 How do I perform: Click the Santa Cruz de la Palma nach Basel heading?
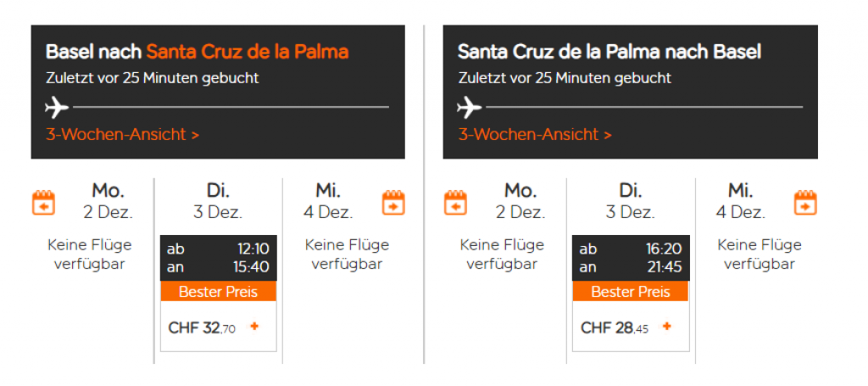(x=609, y=52)
